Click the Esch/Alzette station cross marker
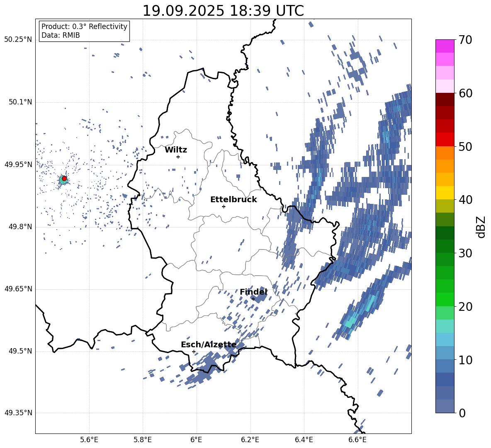This screenshot has width=491, height=448. click(x=194, y=351)
